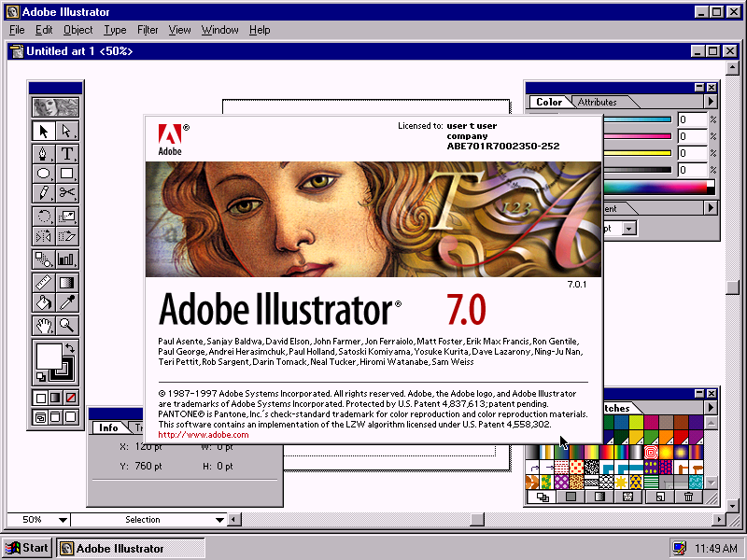Viewport: 747px width, 560px height.
Task: Toggle Show Gradient Swatches button
Action: [x=599, y=497]
